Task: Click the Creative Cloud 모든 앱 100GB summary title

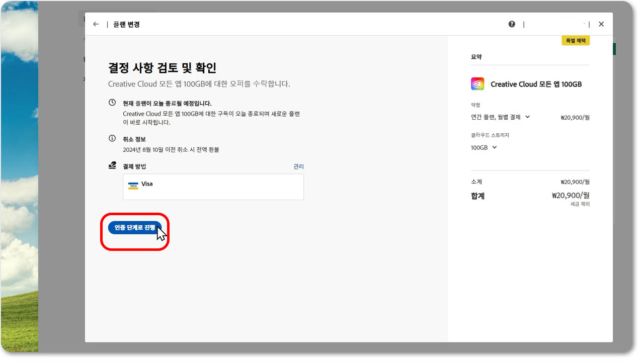Action: 536,84
